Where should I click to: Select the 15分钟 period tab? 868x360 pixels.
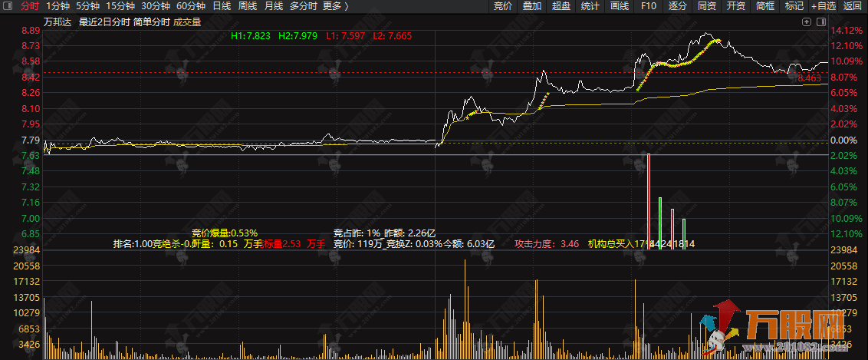click(x=120, y=6)
